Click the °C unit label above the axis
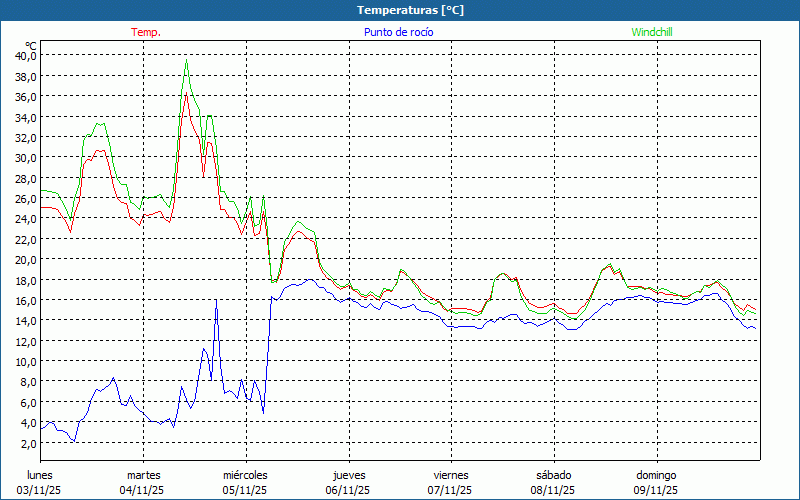800x500 pixels. click(x=31, y=45)
